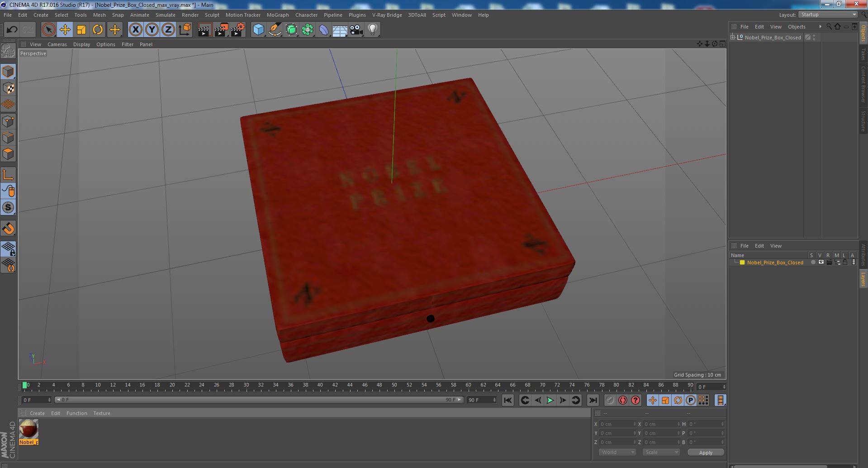The image size is (868, 468).
Task: Click Make Editable icon in left sidebar
Action: [8, 51]
